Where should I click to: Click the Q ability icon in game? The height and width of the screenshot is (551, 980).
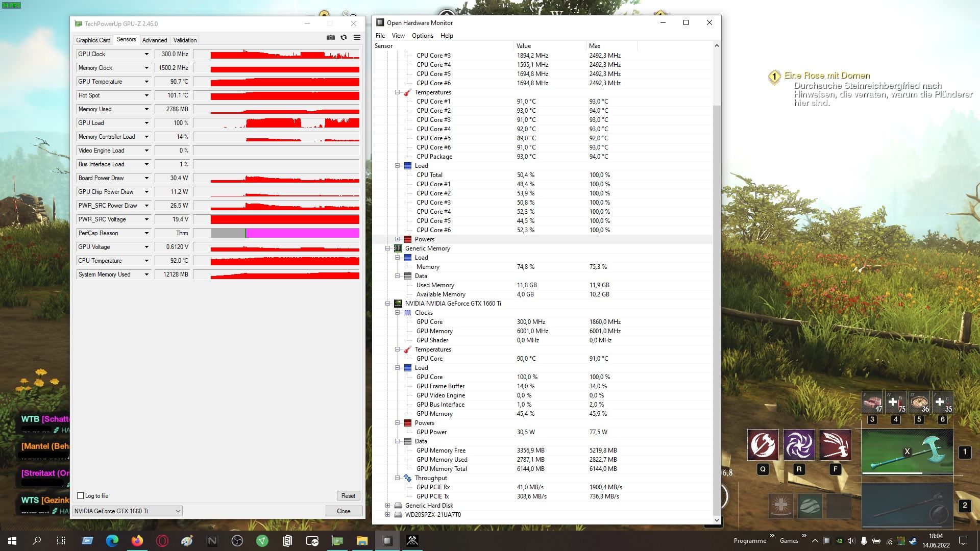(x=763, y=445)
